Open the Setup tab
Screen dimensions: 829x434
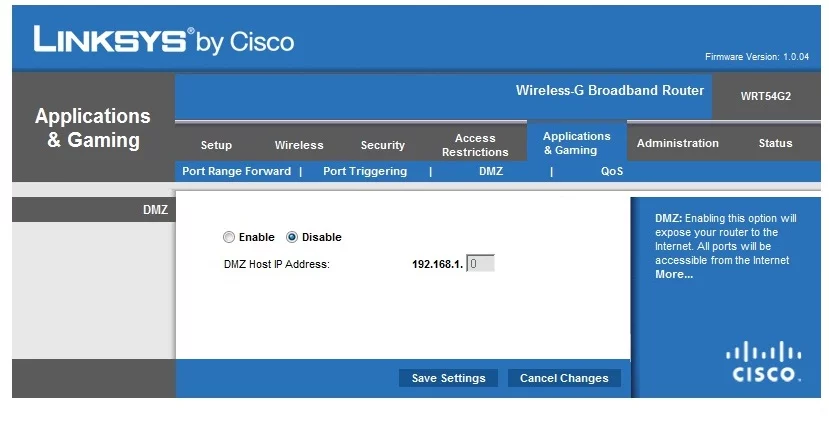216,145
